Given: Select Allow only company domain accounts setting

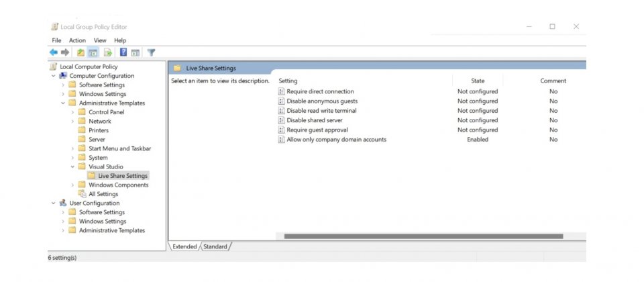Looking at the screenshot, I should 336,140.
